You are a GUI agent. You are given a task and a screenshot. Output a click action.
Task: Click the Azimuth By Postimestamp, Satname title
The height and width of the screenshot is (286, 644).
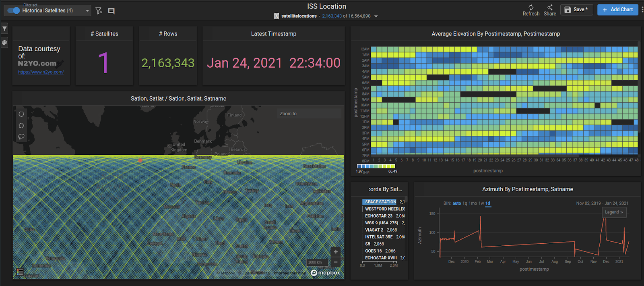point(527,189)
